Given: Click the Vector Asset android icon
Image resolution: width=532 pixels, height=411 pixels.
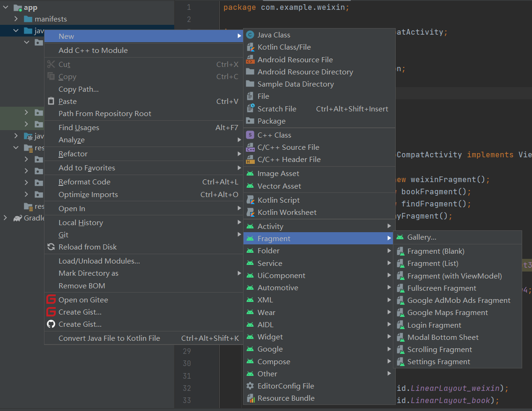Looking at the screenshot, I should pyautogui.click(x=250, y=186).
